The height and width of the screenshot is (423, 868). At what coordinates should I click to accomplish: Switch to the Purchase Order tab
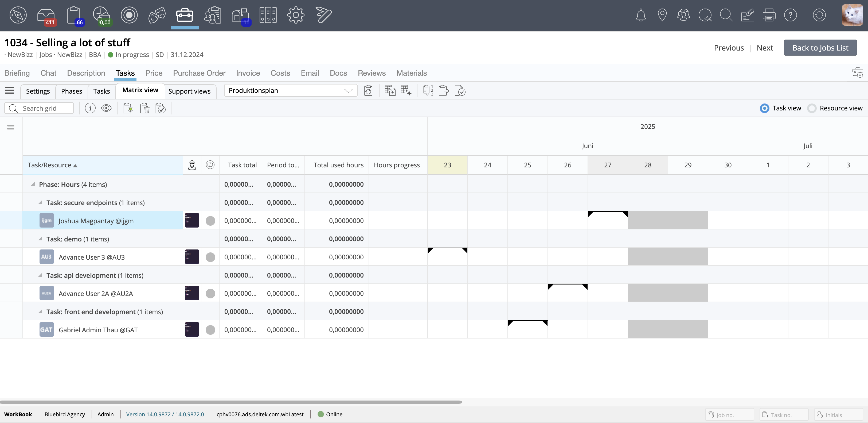tap(199, 73)
